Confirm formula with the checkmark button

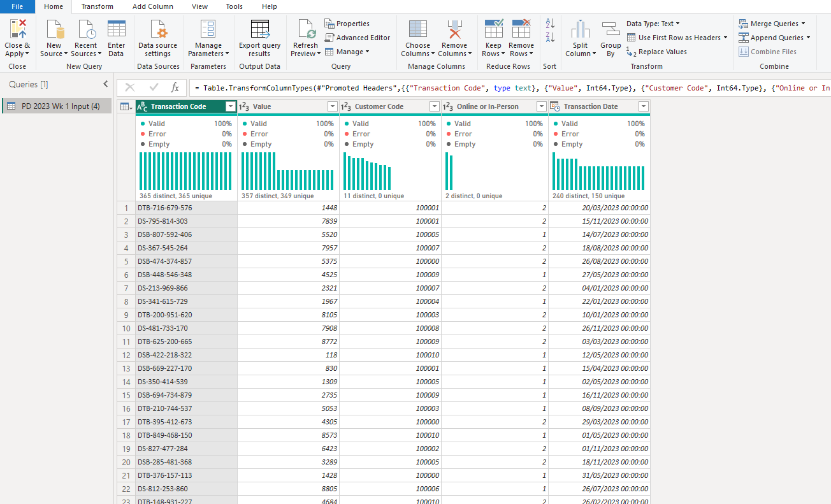[154, 88]
